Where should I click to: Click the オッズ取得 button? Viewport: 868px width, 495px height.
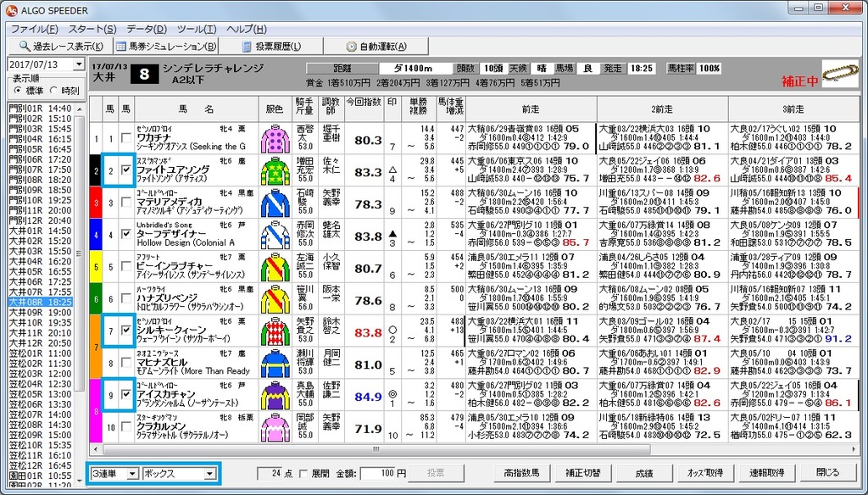coord(705,473)
